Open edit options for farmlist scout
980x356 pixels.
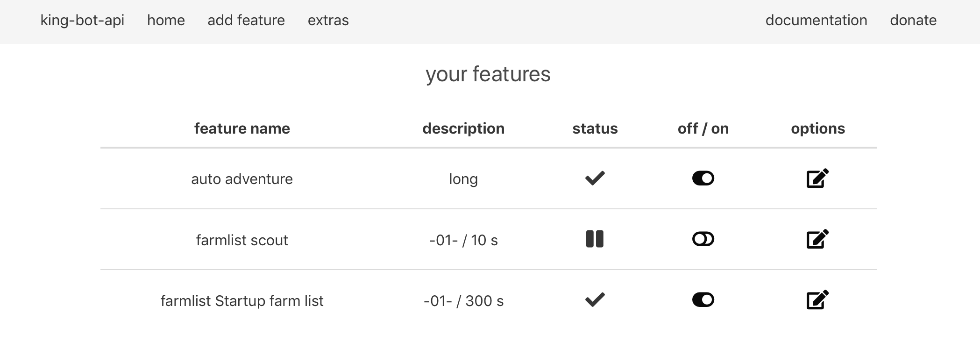pyautogui.click(x=817, y=239)
